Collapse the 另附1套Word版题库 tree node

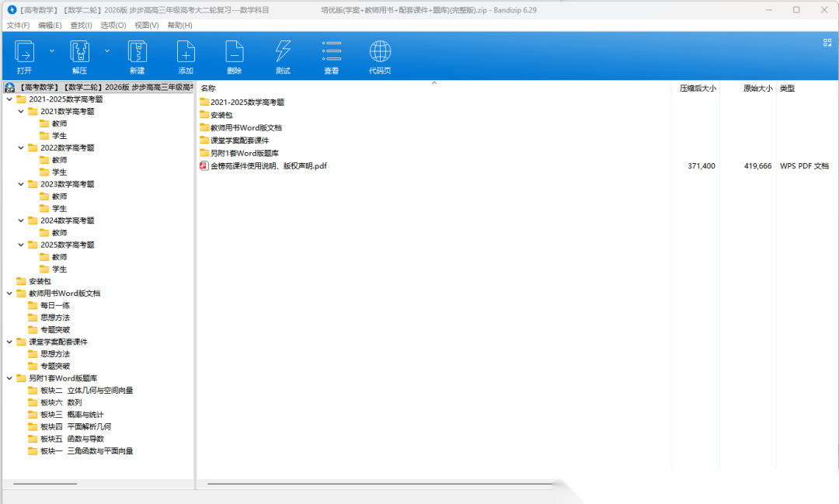pos(9,378)
